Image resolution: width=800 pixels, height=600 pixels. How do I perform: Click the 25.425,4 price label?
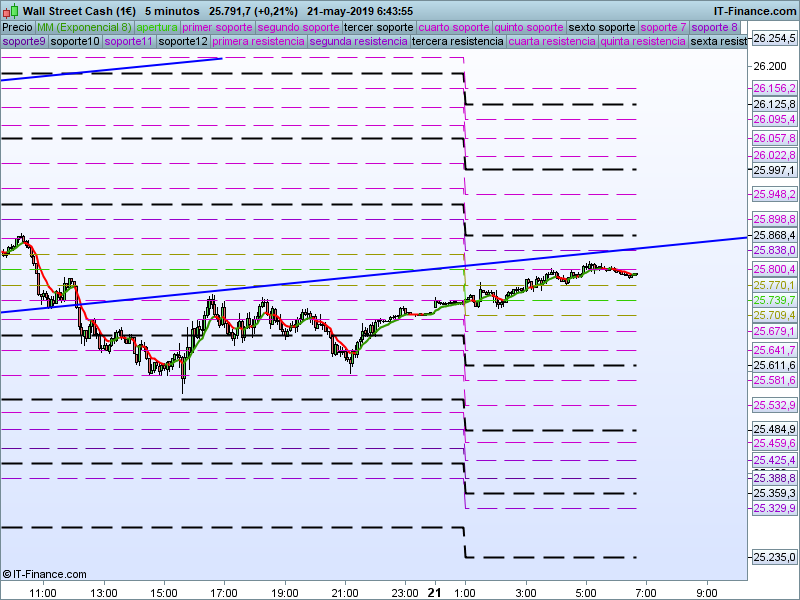click(774, 460)
